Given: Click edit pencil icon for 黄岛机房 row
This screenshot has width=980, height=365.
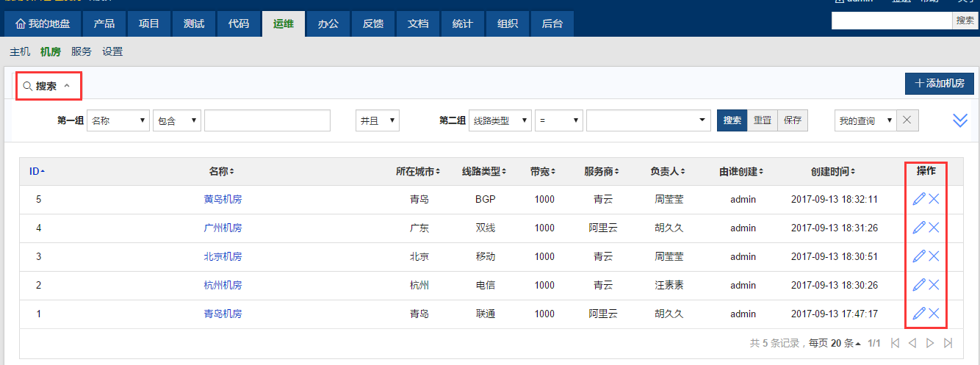Looking at the screenshot, I should [x=918, y=199].
